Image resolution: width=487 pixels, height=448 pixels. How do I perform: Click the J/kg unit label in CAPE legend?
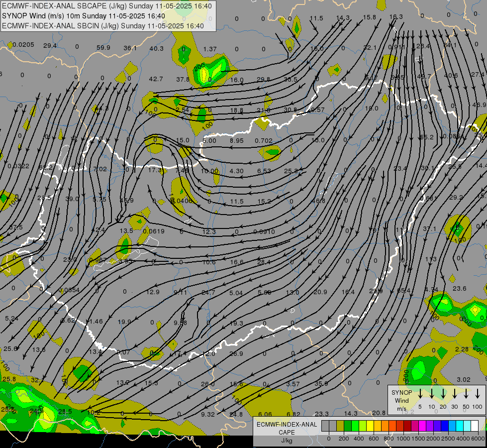287,441
